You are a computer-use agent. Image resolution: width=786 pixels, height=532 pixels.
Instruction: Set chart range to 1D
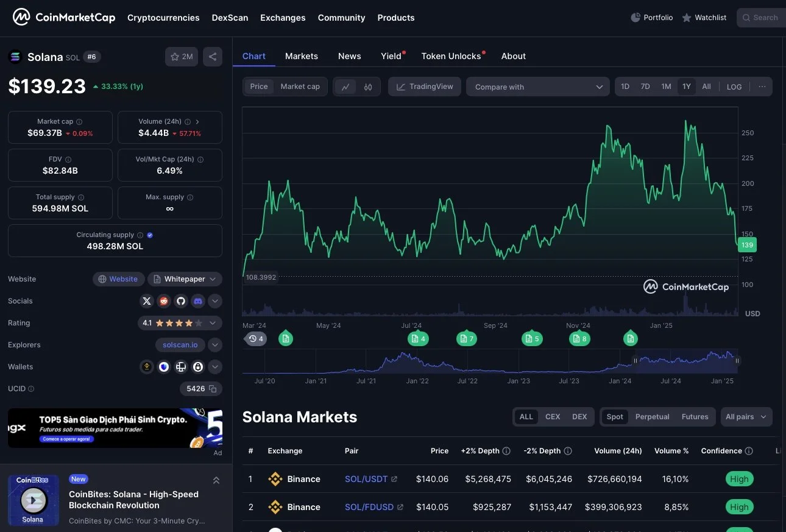[x=625, y=87]
